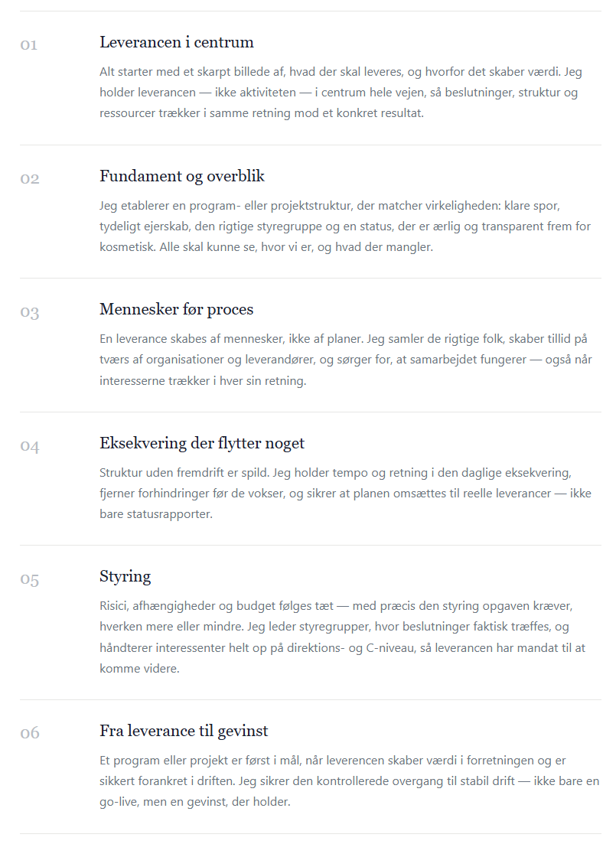Click paragraph beginning Et program eller projekt
616x844 pixels.
coord(350,781)
